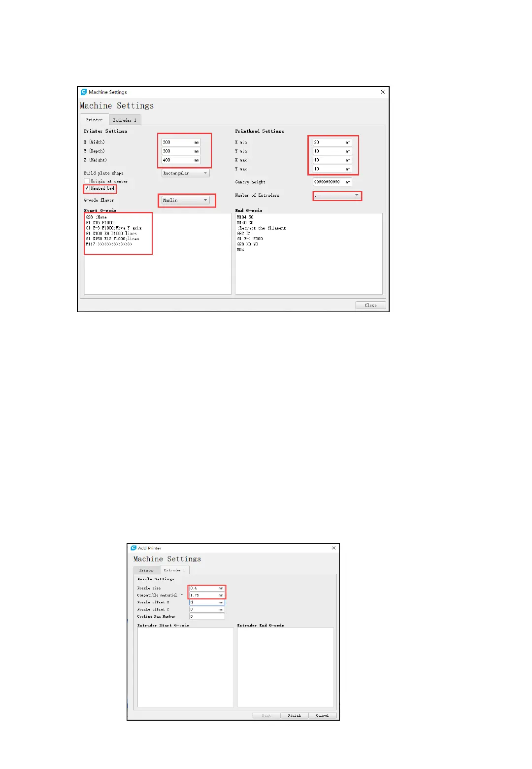Click the Cooling Fan Number input field

[x=207, y=616]
